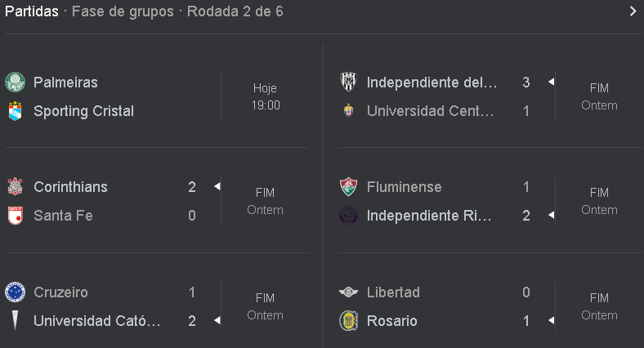This screenshot has width=644, height=348.
Task: Click the Corinthians team crest
Action: (15, 187)
